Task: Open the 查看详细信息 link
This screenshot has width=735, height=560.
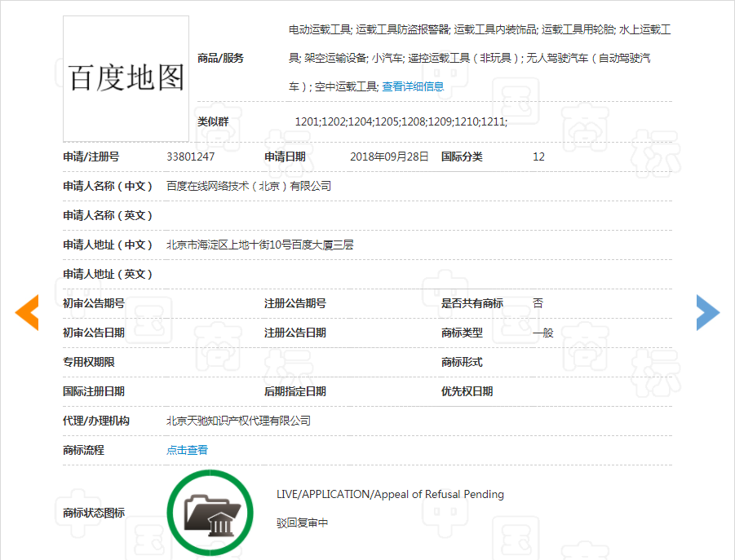Action: (x=413, y=86)
